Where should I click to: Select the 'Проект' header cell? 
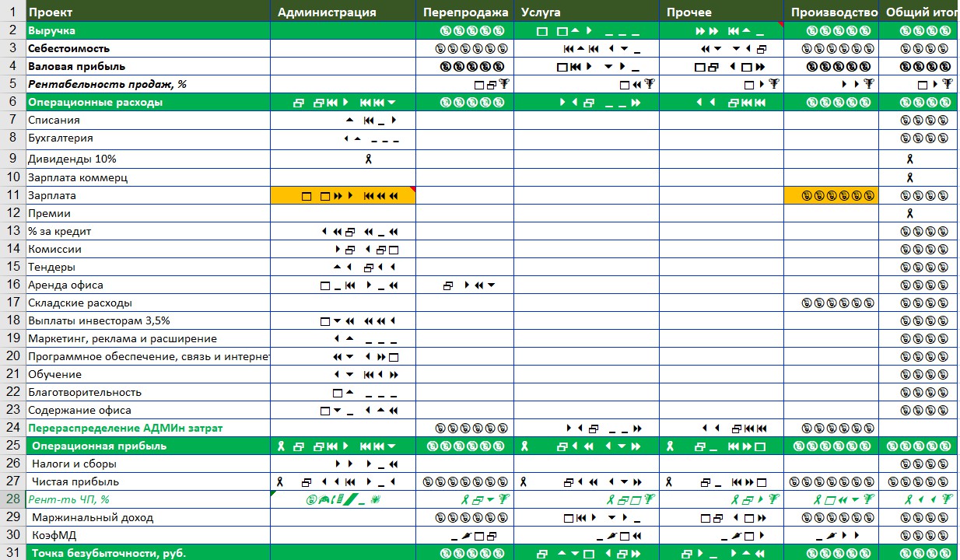coord(148,12)
